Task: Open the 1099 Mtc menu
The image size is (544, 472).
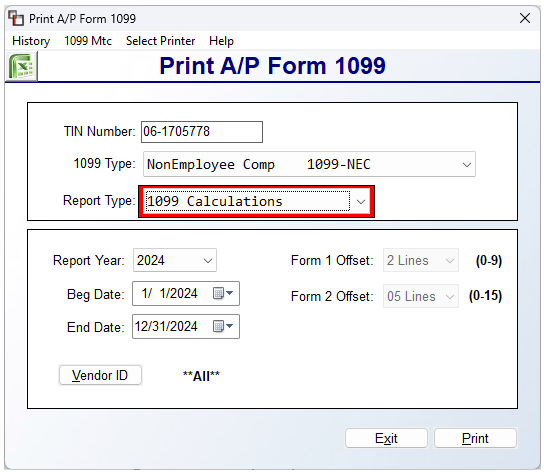Action: (x=88, y=41)
